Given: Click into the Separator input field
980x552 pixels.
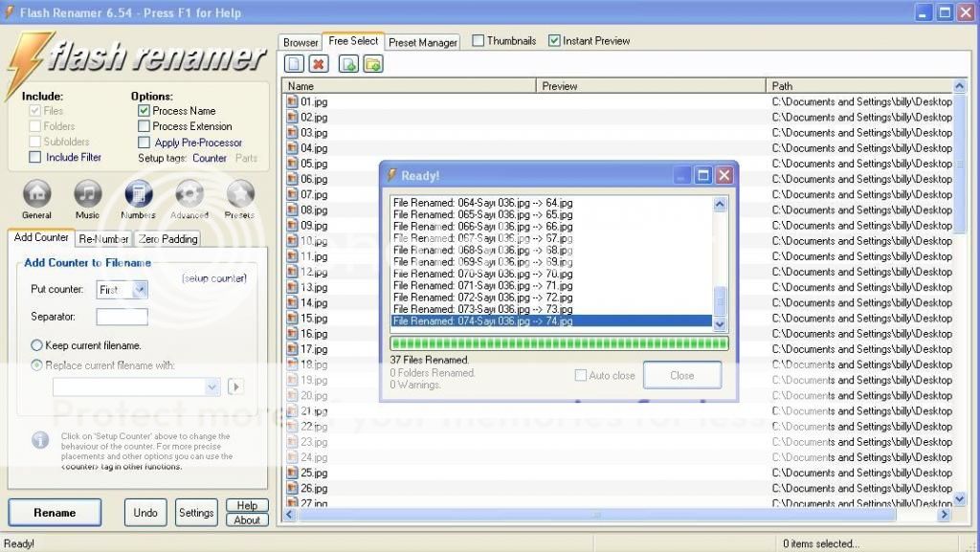Looking at the screenshot, I should click(x=122, y=317).
